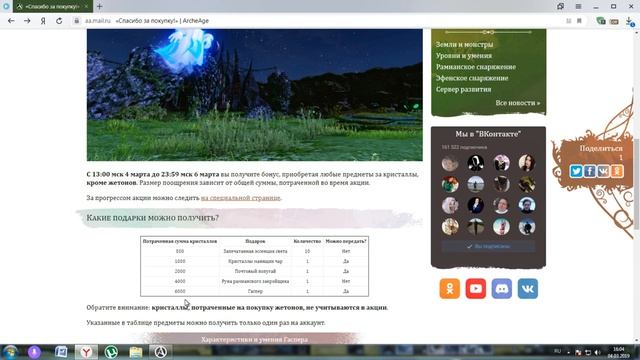Click the 'Мы в "ВКонтакте"' widget header
The width and height of the screenshot is (640, 360).
(488, 134)
